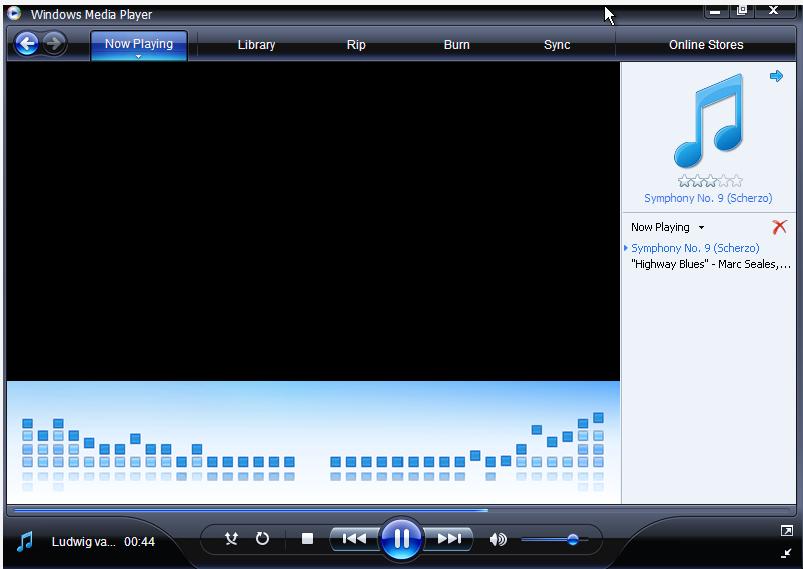The image size is (803, 569).
Task: Skip to next track
Action: pos(449,538)
